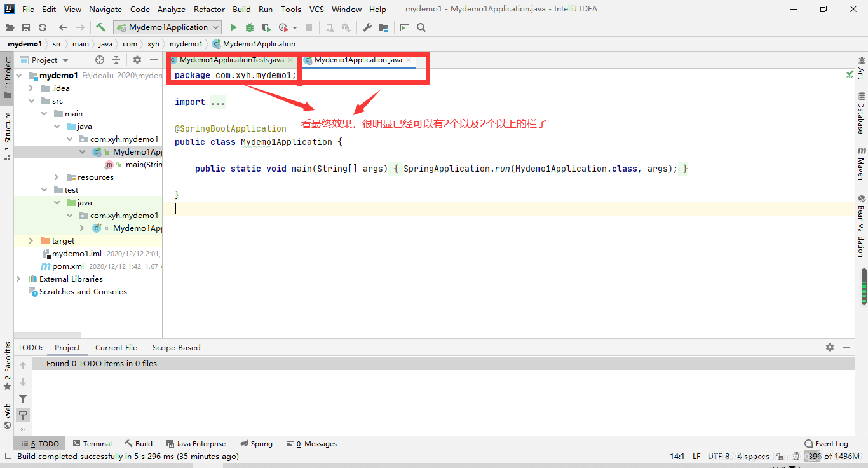Viewport: 868px width, 468px height.
Task: Switch to Scope Based TODO tab
Action: (x=177, y=348)
